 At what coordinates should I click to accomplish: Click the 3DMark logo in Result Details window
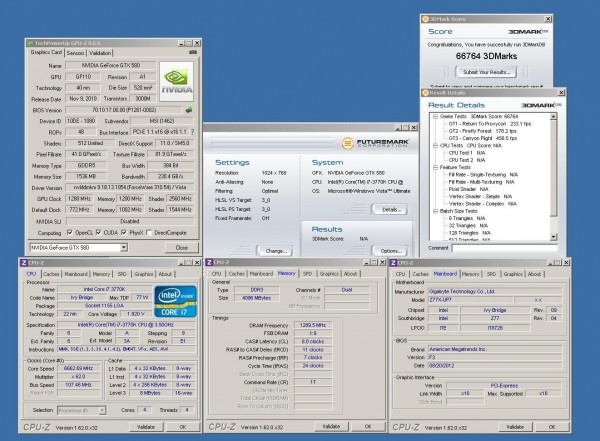pos(541,105)
